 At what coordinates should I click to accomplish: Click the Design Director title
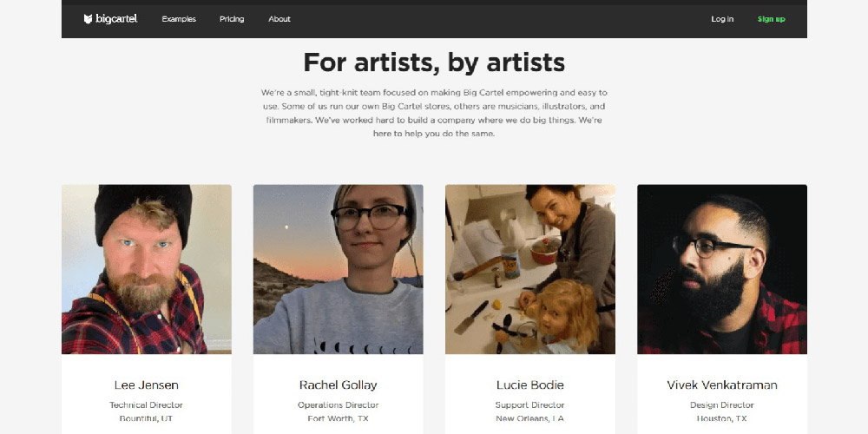(x=722, y=405)
